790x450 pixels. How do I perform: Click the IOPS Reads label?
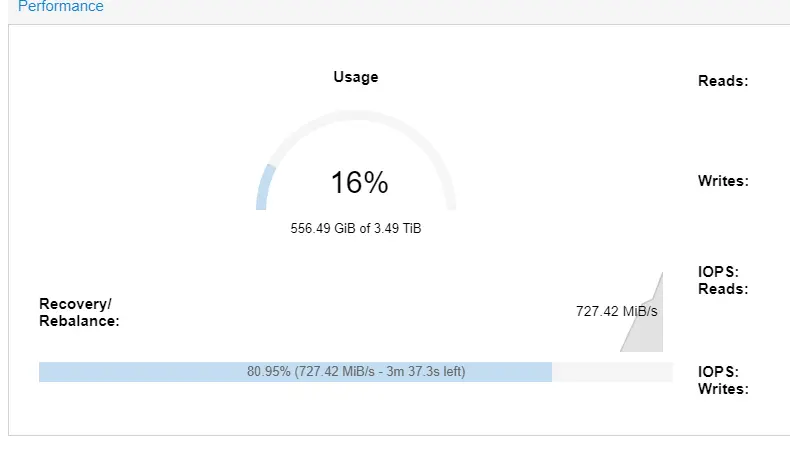(x=723, y=280)
